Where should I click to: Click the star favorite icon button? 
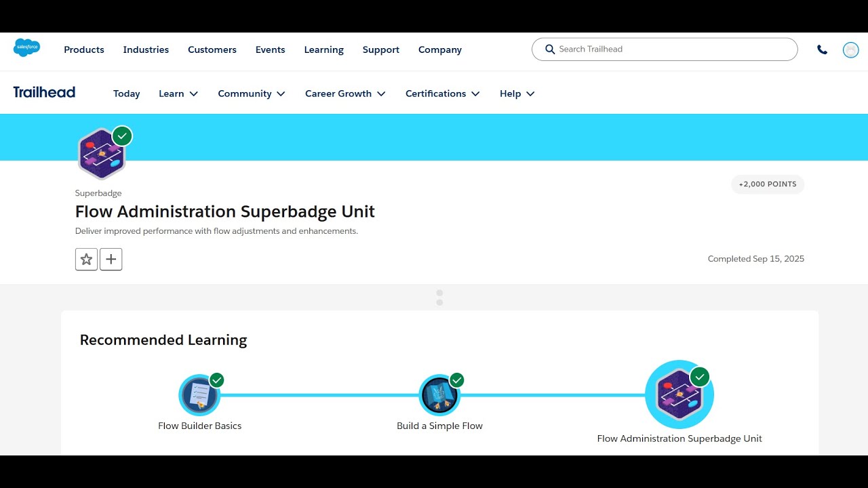point(86,259)
